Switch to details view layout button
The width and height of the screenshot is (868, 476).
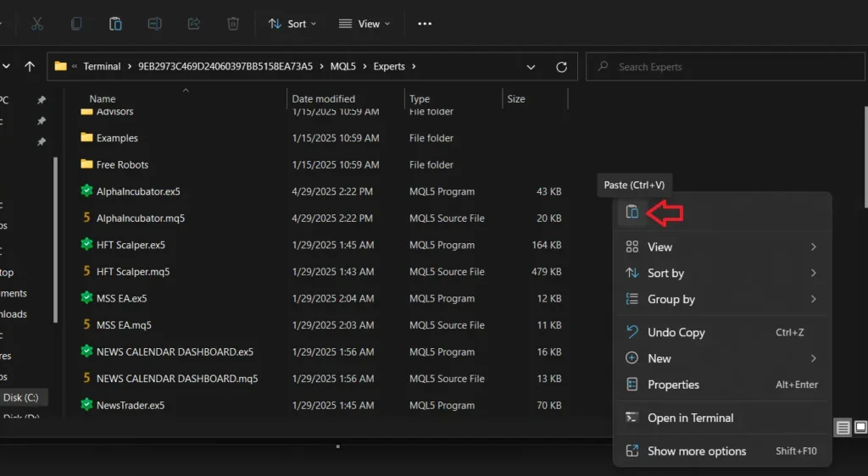843,428
